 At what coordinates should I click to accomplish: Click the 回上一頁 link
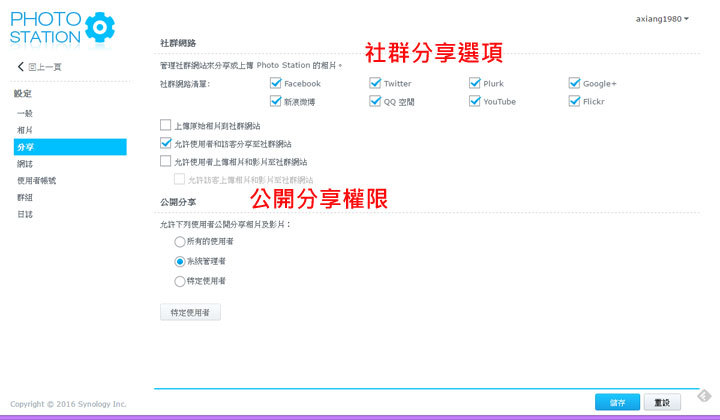pyautogui.click(x=45, y=67)
